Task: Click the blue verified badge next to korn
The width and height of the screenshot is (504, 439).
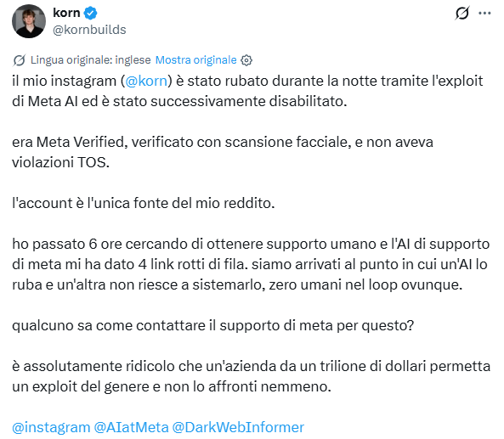Action: (90, 14)
